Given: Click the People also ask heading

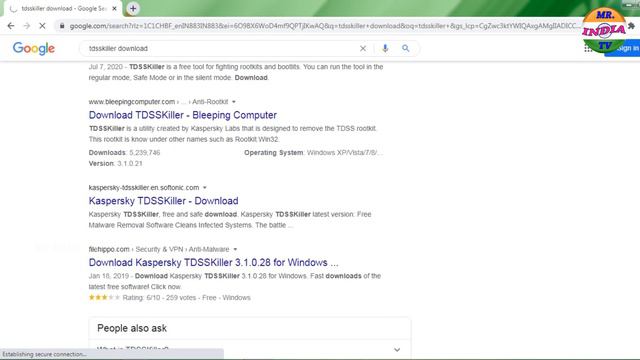Looking at the screenshot, I should click(x=132, y=328).
